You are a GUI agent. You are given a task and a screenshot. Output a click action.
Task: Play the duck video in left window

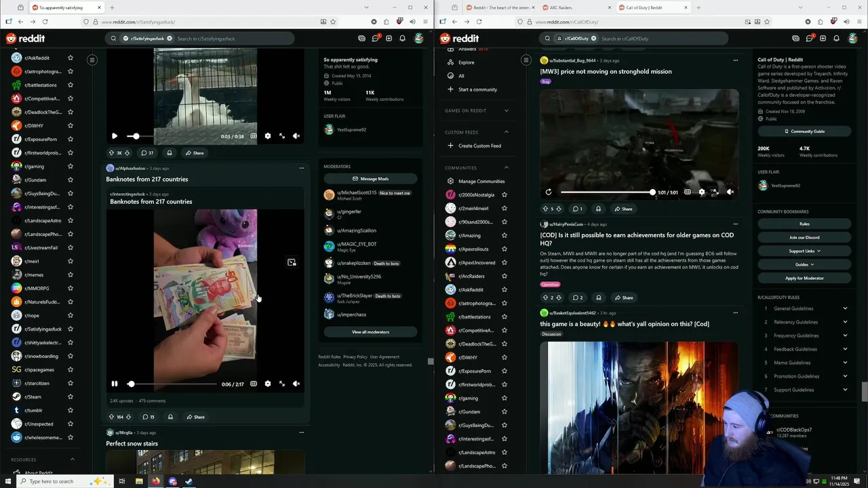115,136
